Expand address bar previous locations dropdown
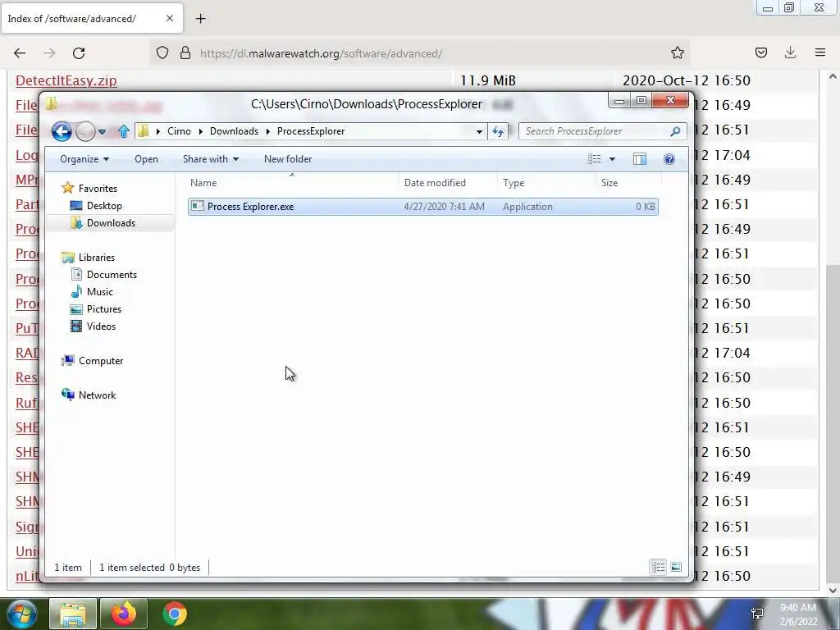Image resolution: width=840 pixels, height=630 pixels. pyautogui.click(x=479, y=132)
